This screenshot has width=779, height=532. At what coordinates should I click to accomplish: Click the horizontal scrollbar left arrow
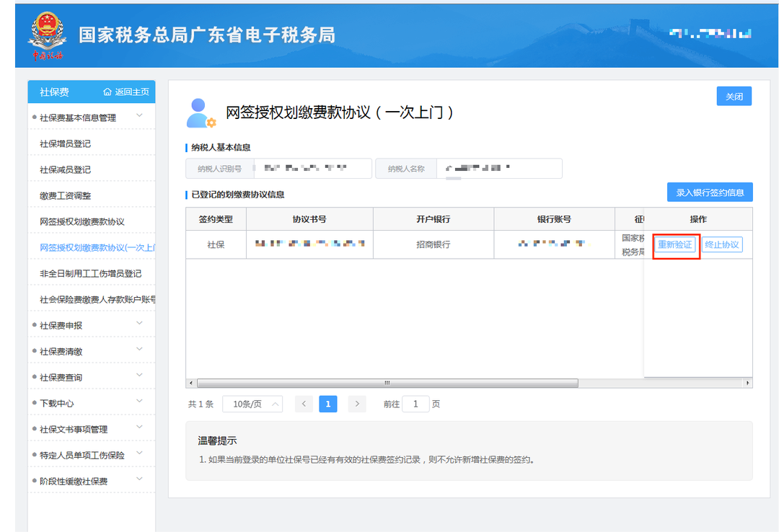click(192, 383)
